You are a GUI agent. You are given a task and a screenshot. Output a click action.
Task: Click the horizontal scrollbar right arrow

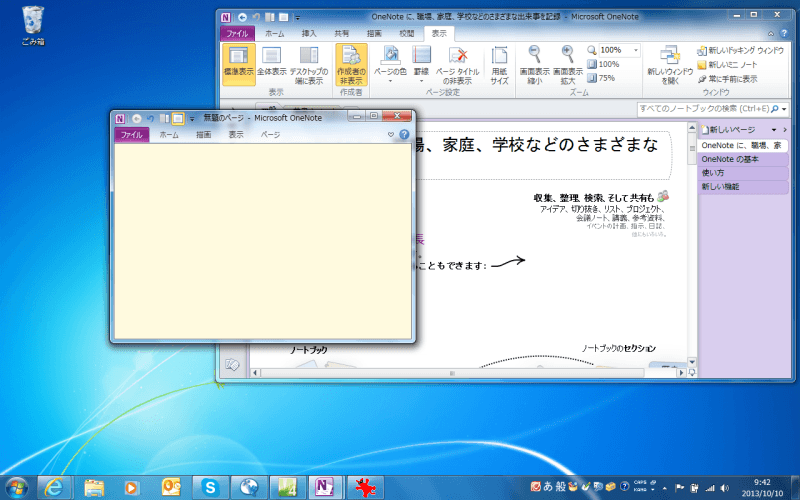coord(681,373)
